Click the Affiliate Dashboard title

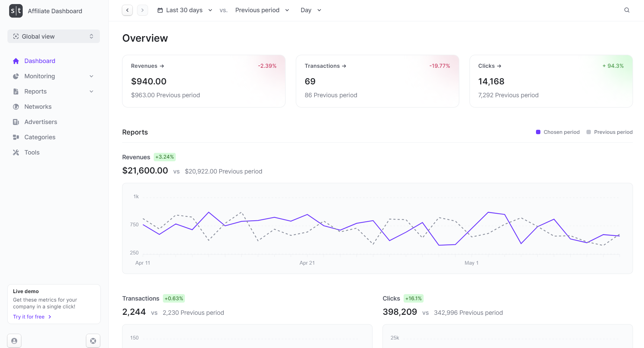click(x=55, y=11)
